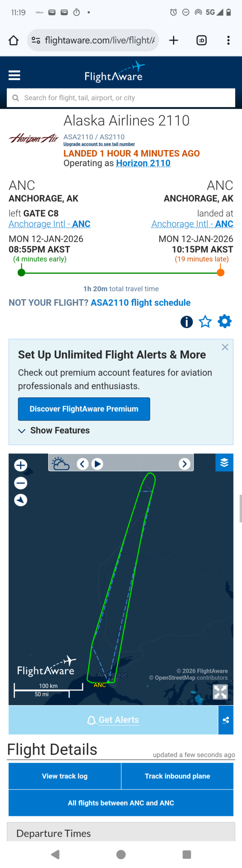Dismiss the premium alerts banner
The image size is (242, 868).
pyautogui.click(x=225, y=347)
